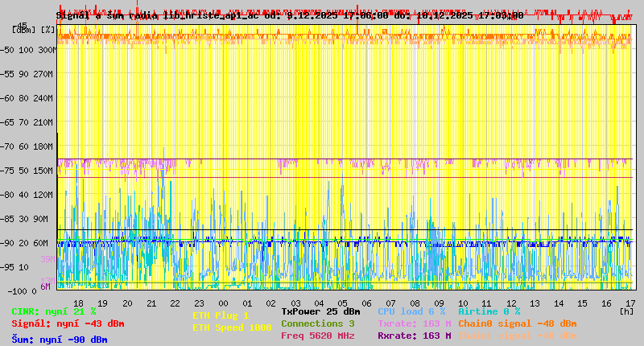
Task: Click the CINR legend label
Action: click(54, 311)
